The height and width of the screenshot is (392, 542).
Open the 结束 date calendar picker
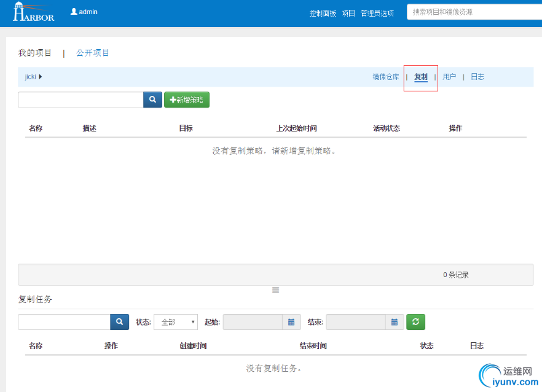pos(395,322)
